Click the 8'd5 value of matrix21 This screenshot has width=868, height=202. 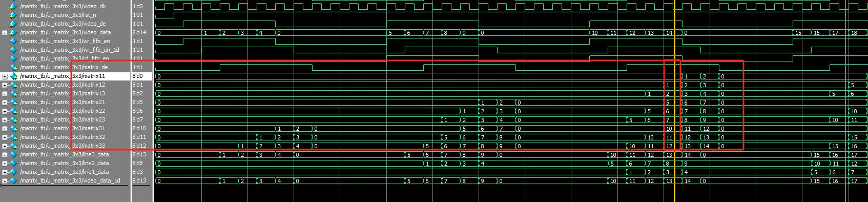pos(138,102)
